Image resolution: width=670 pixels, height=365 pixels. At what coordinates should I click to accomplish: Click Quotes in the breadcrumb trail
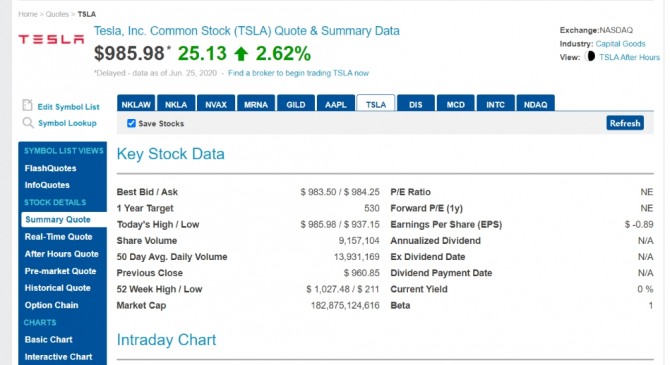coord(57,14)
